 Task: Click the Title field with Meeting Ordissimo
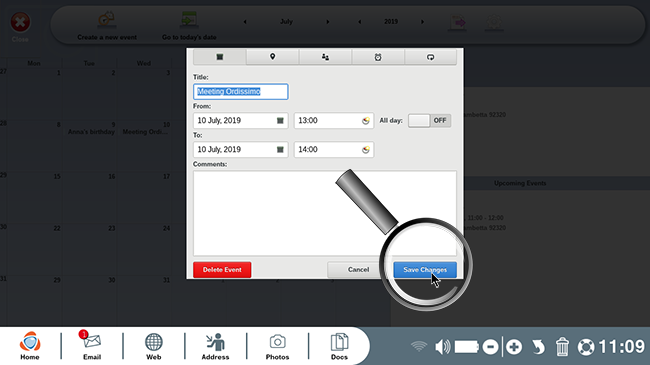(x=240, y=92)
